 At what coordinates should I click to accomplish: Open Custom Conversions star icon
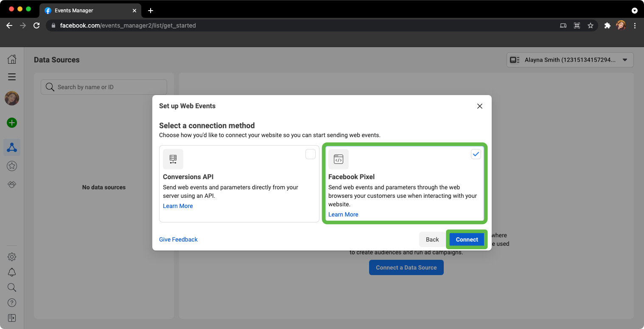tap(12, 166)
